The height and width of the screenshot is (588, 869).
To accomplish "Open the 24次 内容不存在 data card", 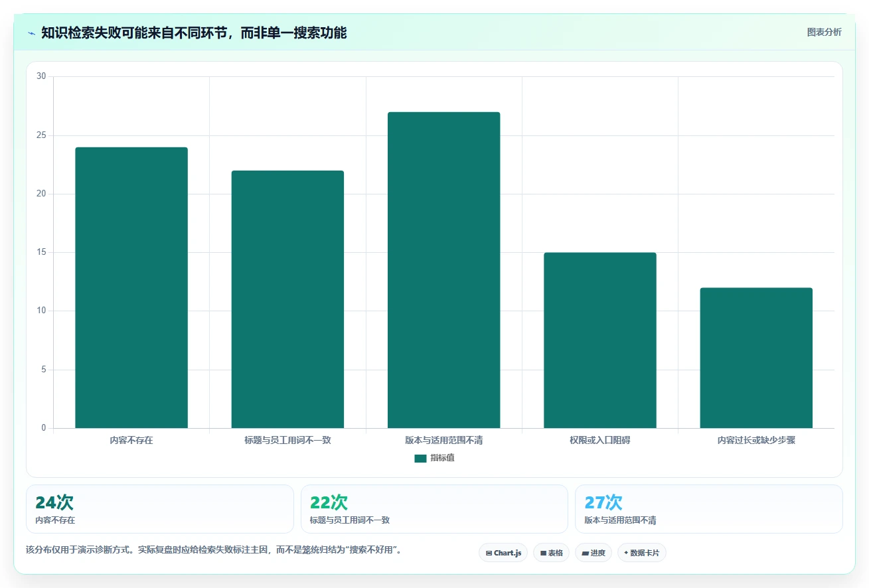I will pos(160,509).
